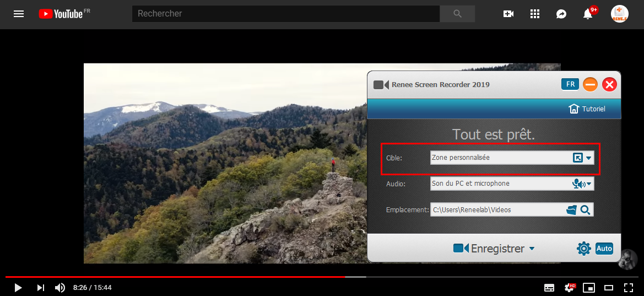Viewport: 644px width, 296px height.
Task: Expand the Enregistrer options arrow
Action: pyautogui.click(x=532, y=249)
